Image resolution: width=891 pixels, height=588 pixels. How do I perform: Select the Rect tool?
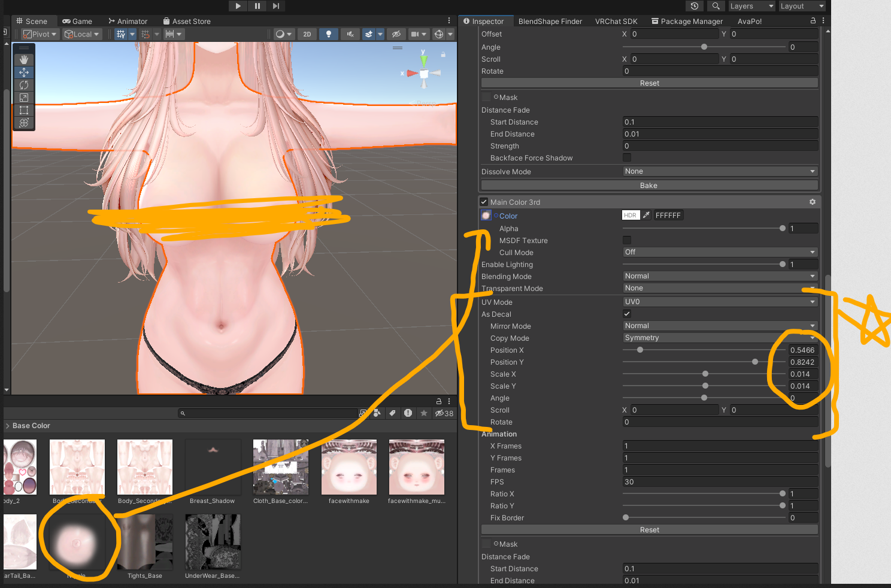[24, 110]
